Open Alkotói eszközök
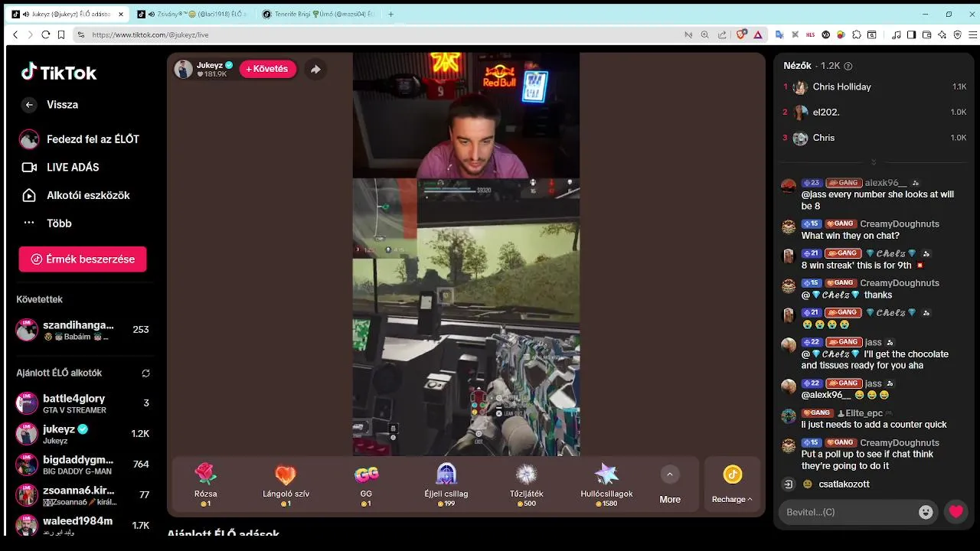Image resolution: width=980 pixels, height=551 pixels. (x=75, y=195)
